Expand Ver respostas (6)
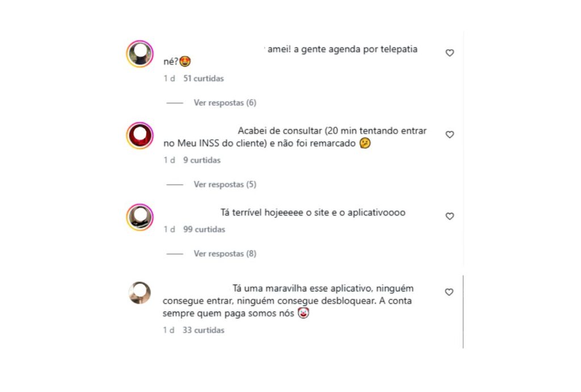Viewport: 581px width, 392px height. point(225,103)
